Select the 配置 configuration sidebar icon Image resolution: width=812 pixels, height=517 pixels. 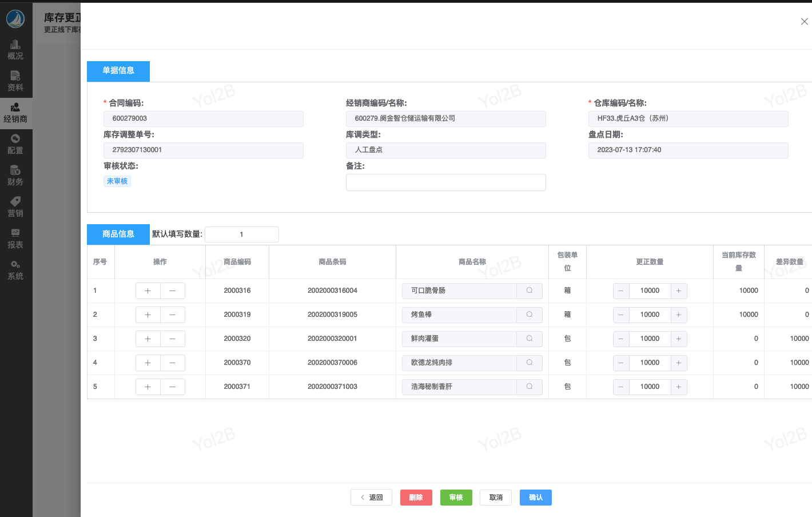click(x=15, y=144)
